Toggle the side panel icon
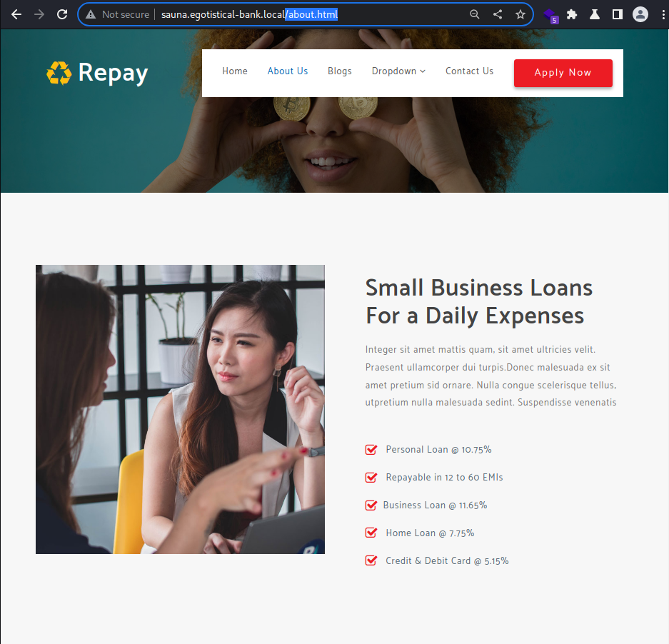The height and width of the screenshot is (644, 669). (x=618, y=14)
